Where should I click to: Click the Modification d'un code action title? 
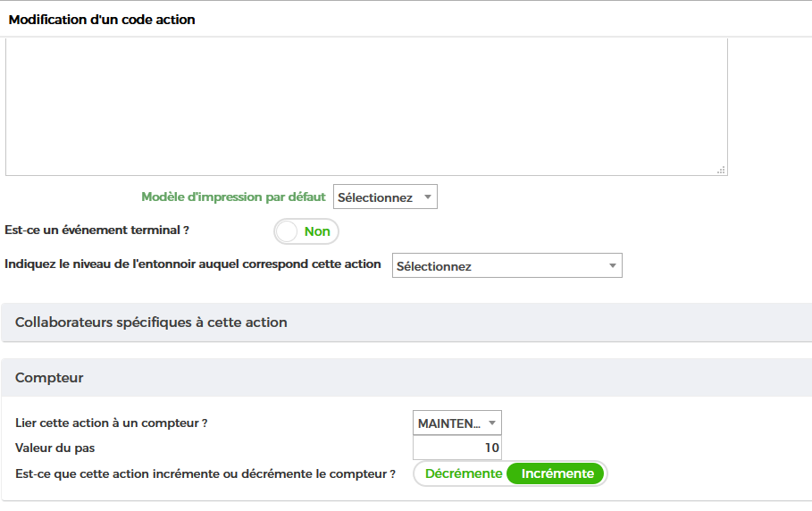click(x=102, y=20)
